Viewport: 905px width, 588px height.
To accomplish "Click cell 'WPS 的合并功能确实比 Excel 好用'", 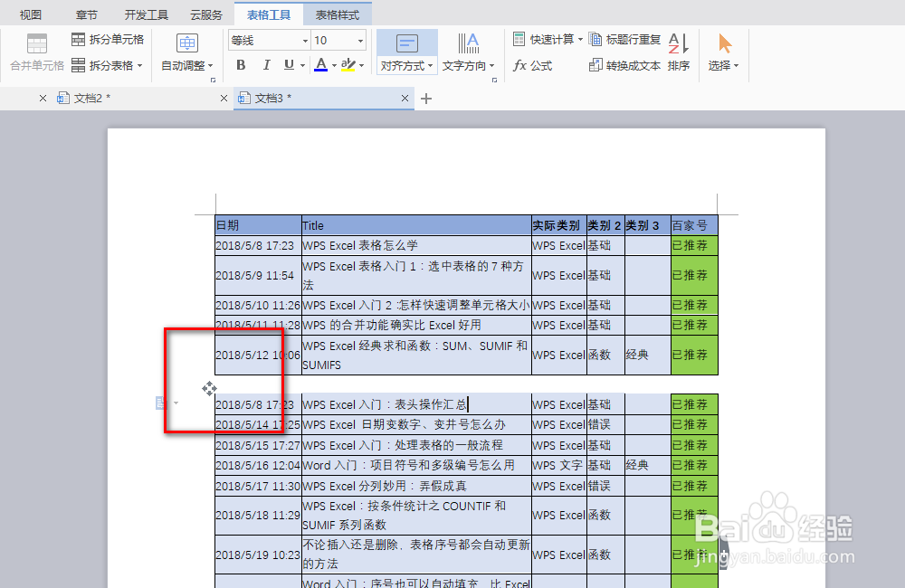I will click(x=416, y=326).
